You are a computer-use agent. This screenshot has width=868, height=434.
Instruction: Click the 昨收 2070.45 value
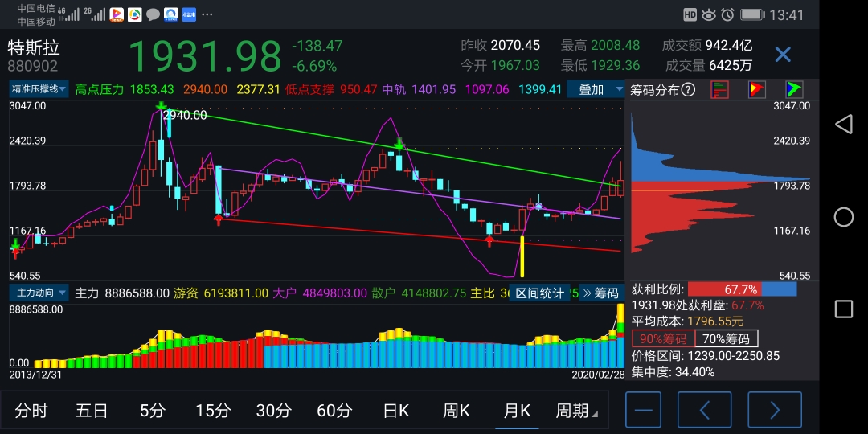point(515,45)
